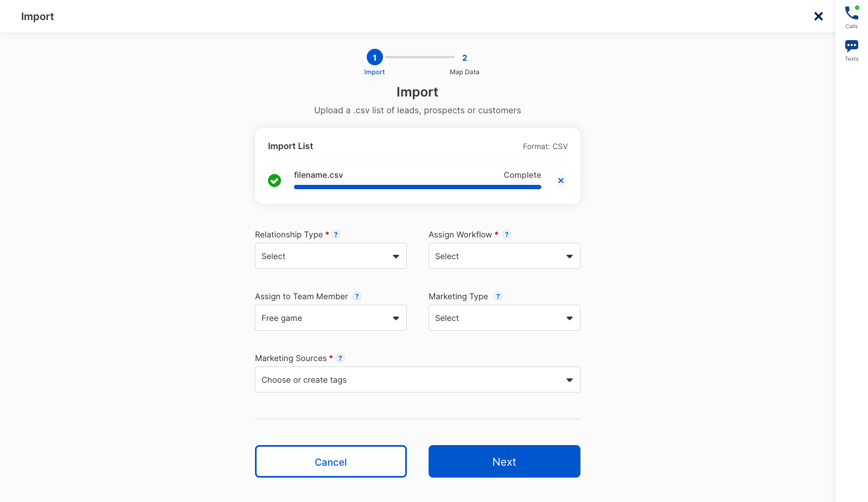Open the Relationship Type help tooltip
Screen dimensions: 868x502
(336, 234)
